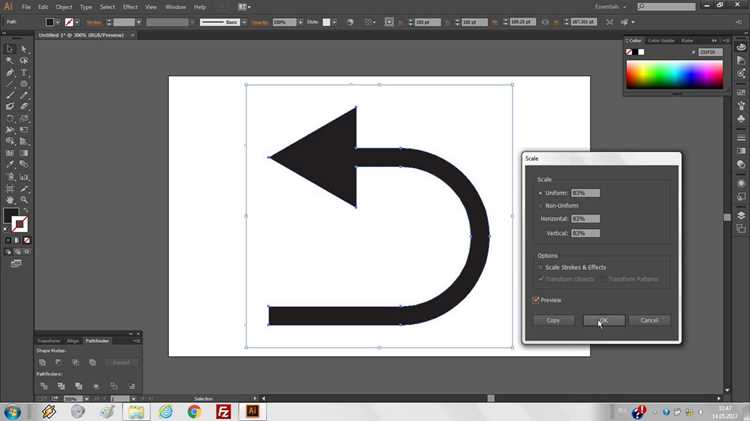750x421 pixels.
Task: Pick the Direct Selection tool
Action: pos(24,49)
